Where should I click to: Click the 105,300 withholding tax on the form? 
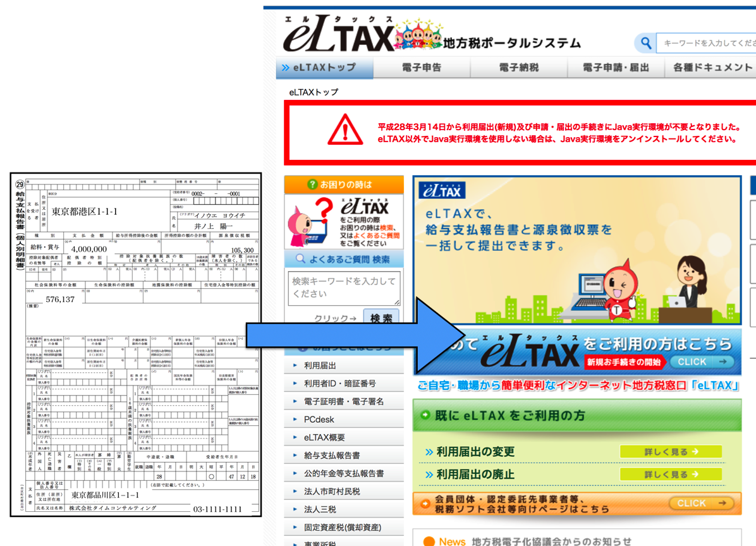point(243,250)
